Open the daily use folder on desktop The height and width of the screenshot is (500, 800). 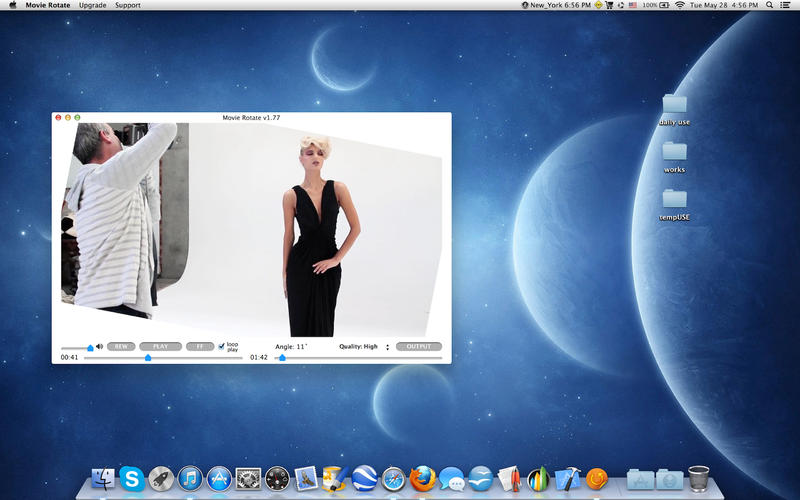(674, 110)
